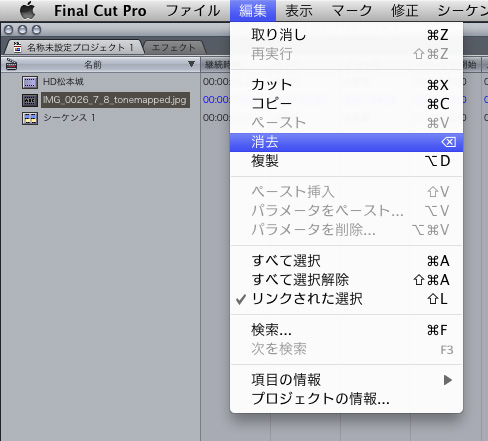The height and width of the screenshot is (441, 488).
Task: Choose すべて選択解除 from the menu
Action: point(346,280)
